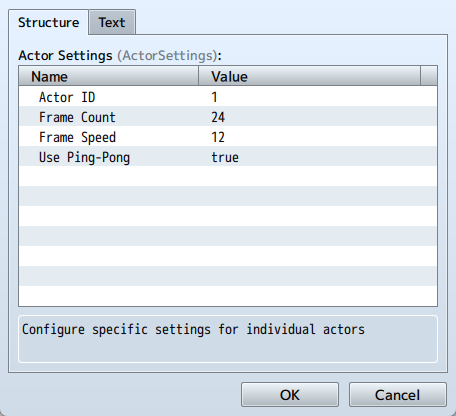The width and height of the screenshot is (456, 416).
Task: Select the Frame Speed parameter row
Action: (228, 136)
